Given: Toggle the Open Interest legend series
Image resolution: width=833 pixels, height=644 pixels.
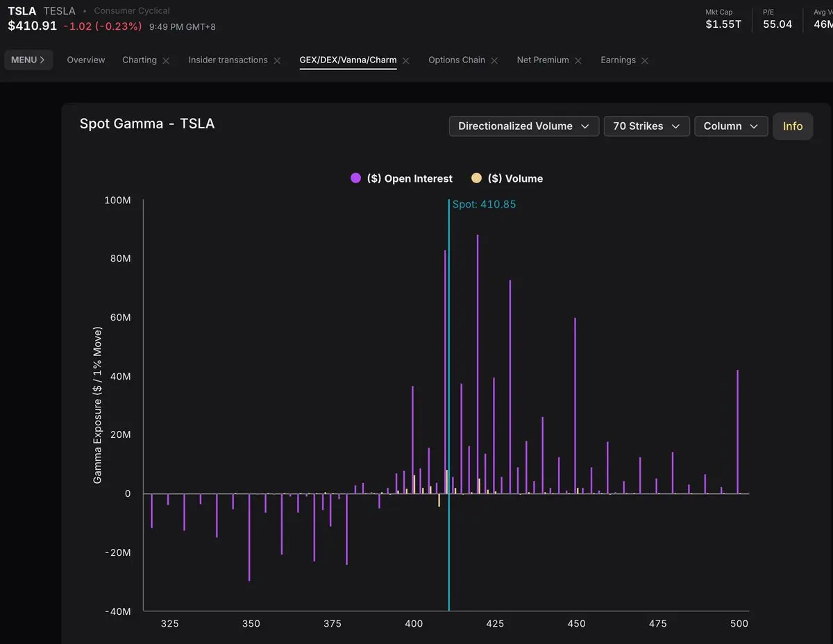Looking at the screenshot, I should click(401, 178).
